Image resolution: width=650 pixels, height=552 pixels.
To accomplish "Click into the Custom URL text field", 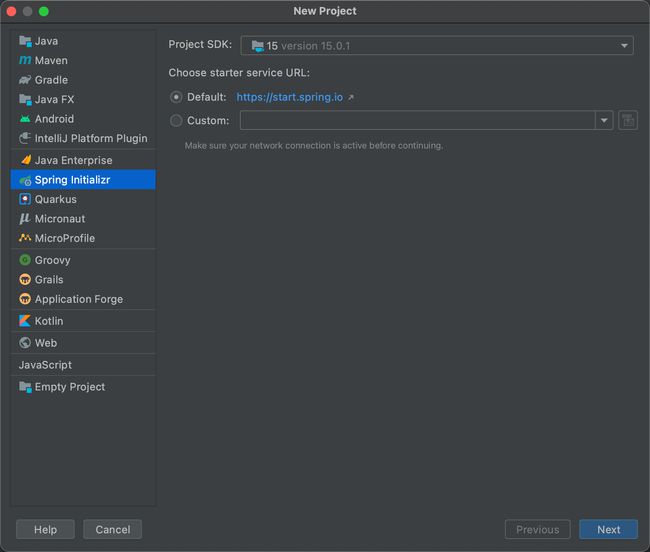I will tap(418, 121).
